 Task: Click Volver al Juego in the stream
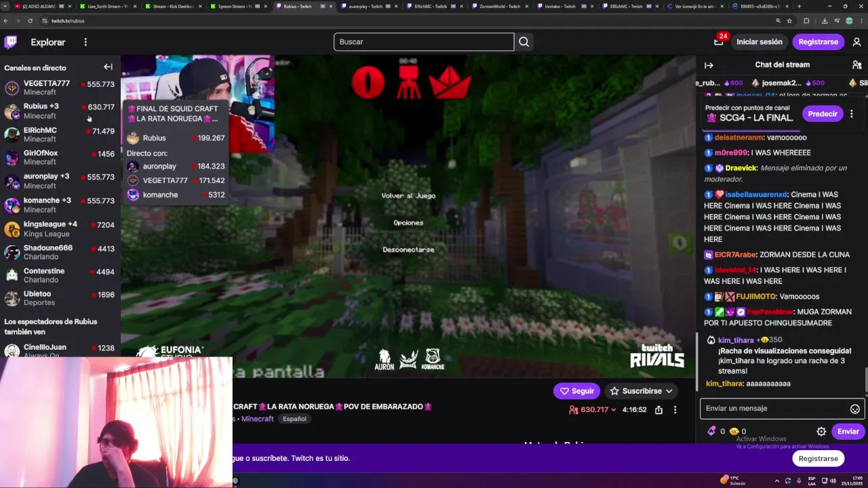(x=408, y=195)
